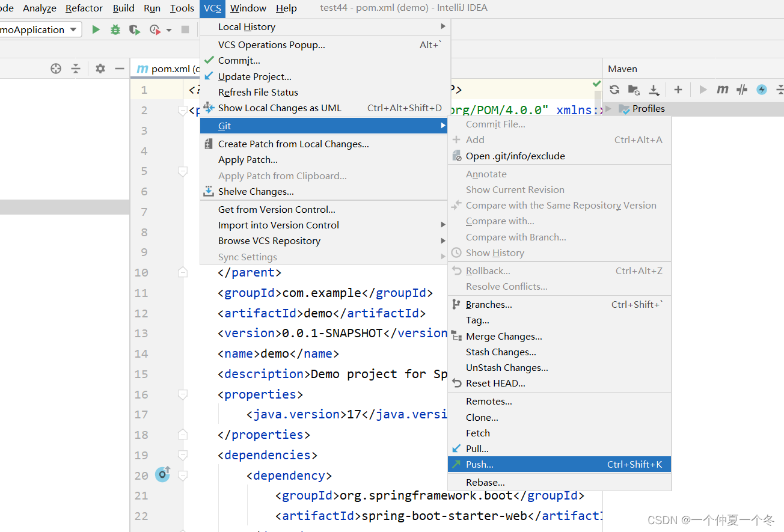Run demoApplication with the green Run icon
This screenshot has width=784, height=532.
[x=96, y=29]
